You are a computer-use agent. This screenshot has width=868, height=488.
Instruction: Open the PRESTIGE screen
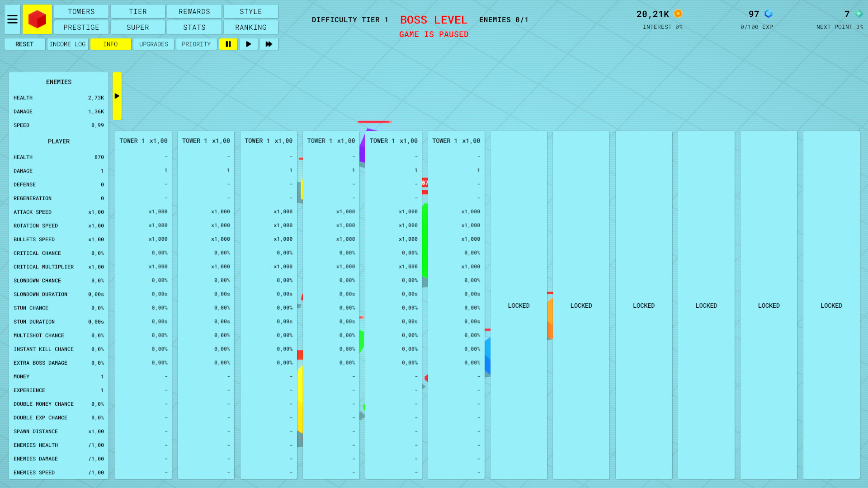coord(81,27)
